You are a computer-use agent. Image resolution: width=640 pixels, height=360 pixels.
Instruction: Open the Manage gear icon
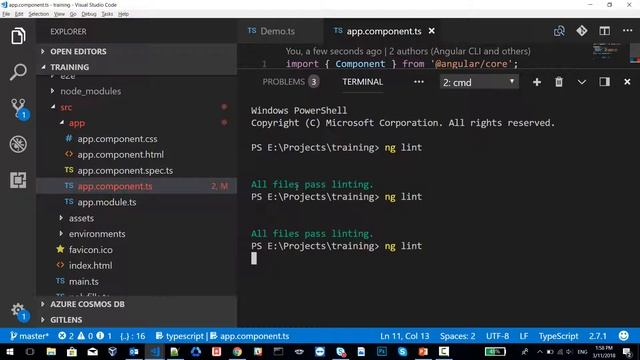[x=19, y=311]
